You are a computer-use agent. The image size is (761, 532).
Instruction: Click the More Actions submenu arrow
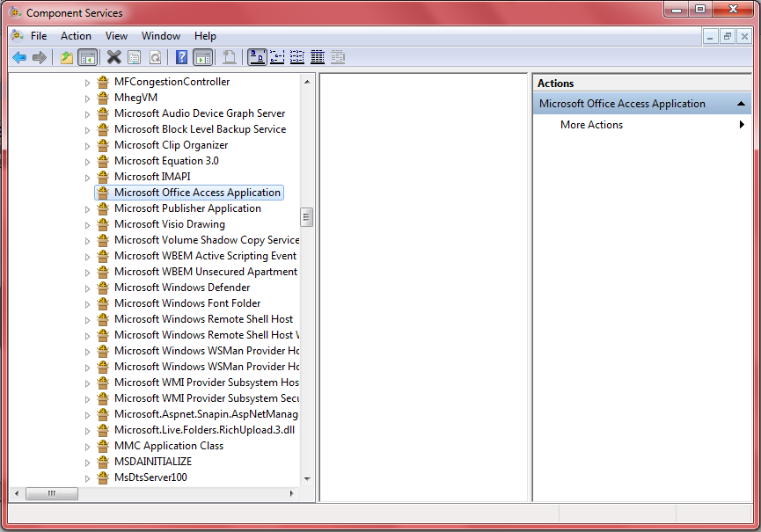coord(742,125)
